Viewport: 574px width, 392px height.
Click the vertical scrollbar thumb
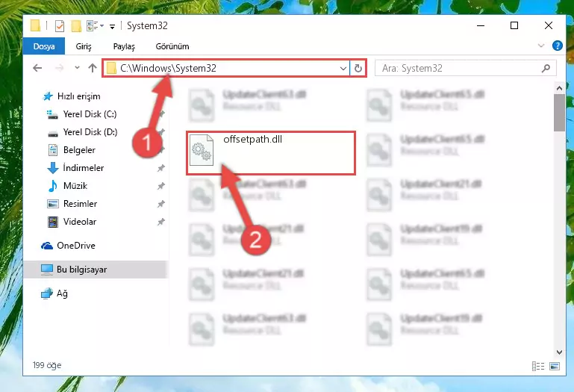559,113
